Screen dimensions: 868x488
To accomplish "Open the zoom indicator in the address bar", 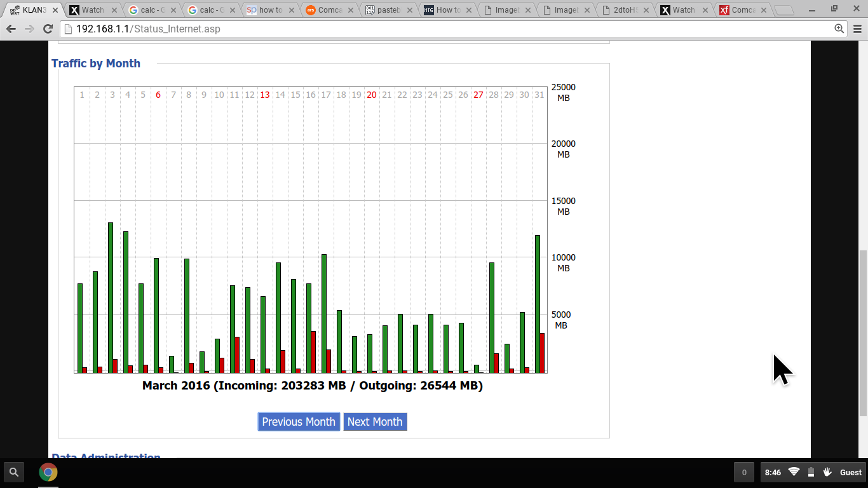I will pos(839,29).
